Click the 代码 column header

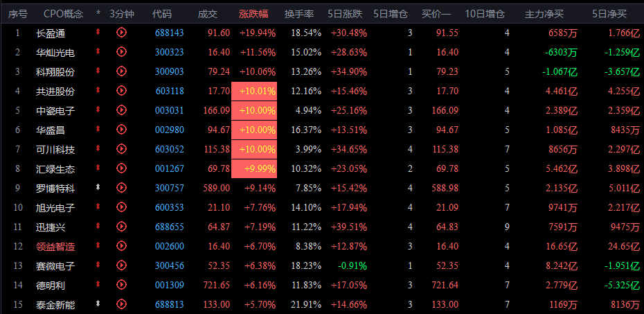tap(162, 14)
